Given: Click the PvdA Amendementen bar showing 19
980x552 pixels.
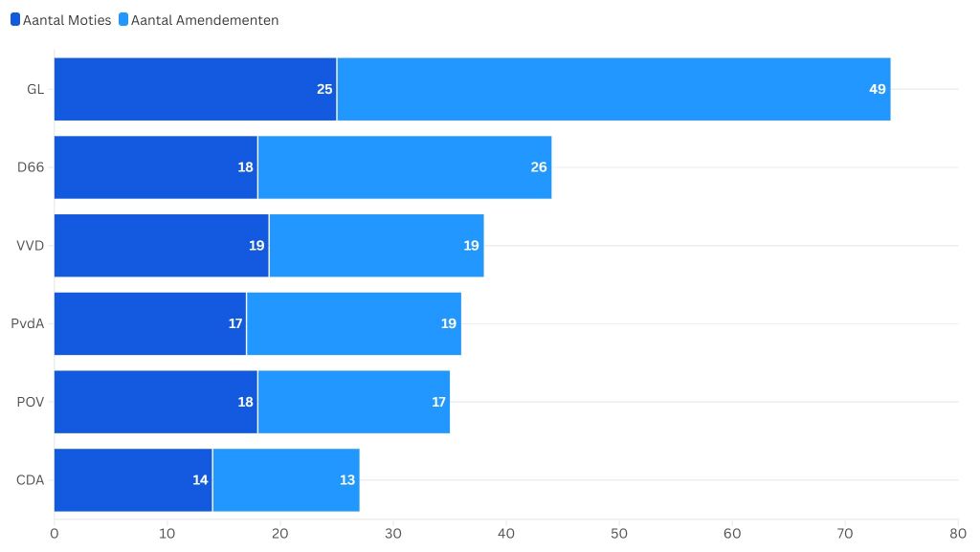Looking at the screenshot, I should pos(353,323).
